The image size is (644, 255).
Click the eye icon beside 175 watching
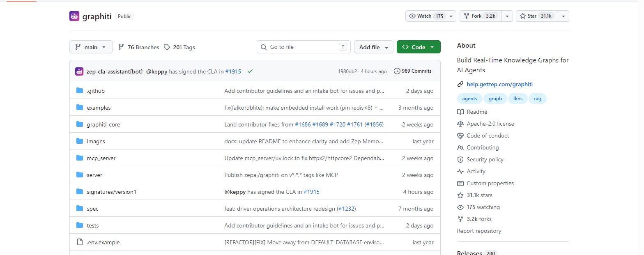(x=460, y=207)
